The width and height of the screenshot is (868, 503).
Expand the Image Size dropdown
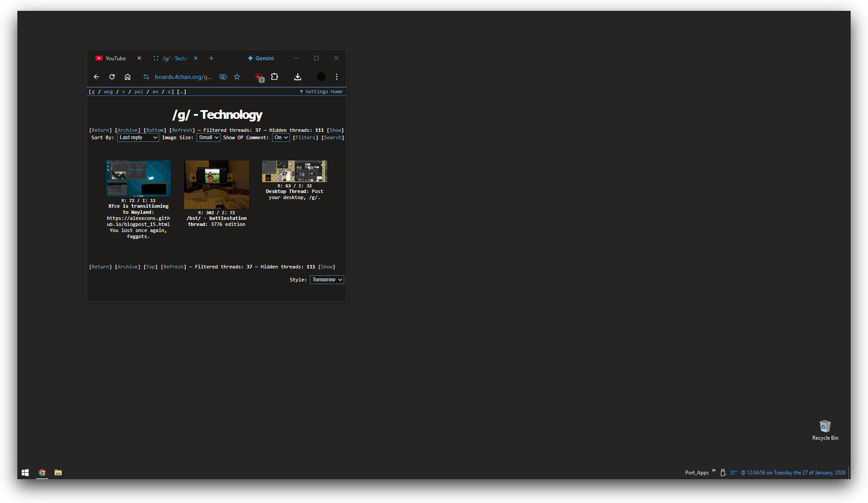click(x=208, y=137)
